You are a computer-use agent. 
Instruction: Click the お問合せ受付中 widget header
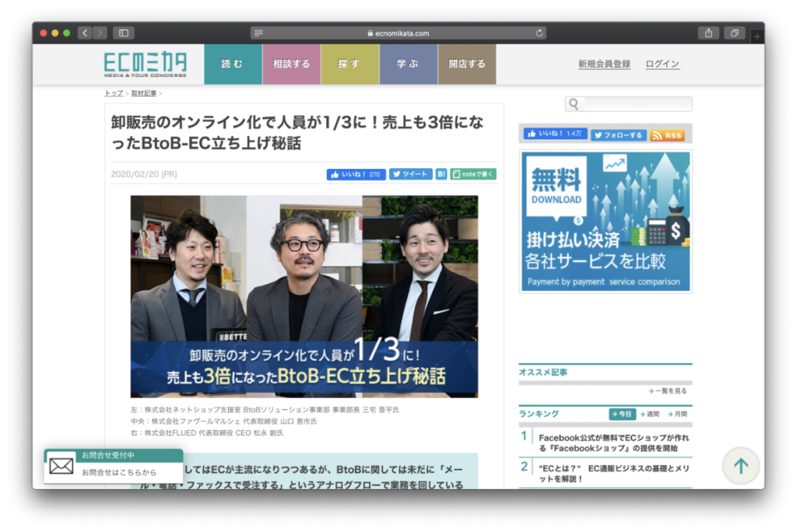[114, 455]
